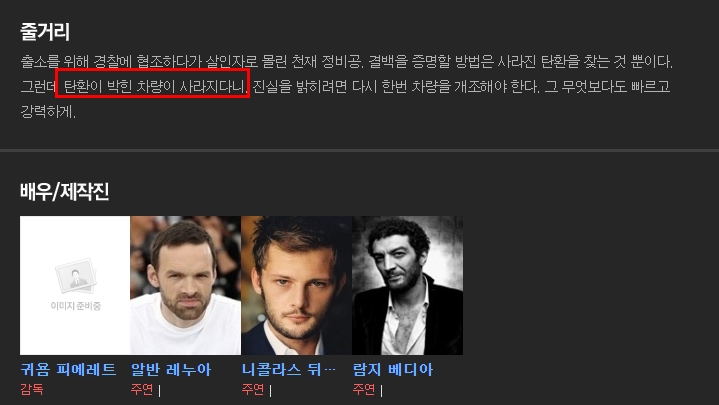This screenshot has height=405, width=719.
Task: Visit the 람지 베디아 name link
Action: click(x=393, y=370)
